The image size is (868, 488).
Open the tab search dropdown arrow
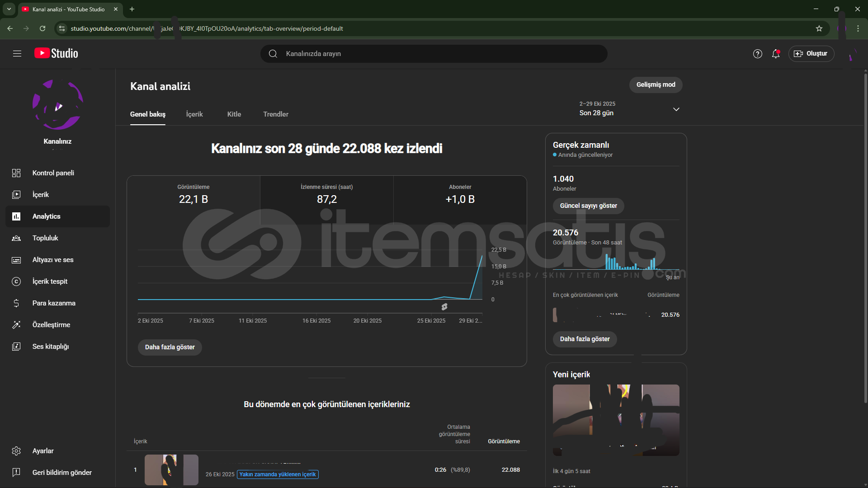(x=9, y=9)
